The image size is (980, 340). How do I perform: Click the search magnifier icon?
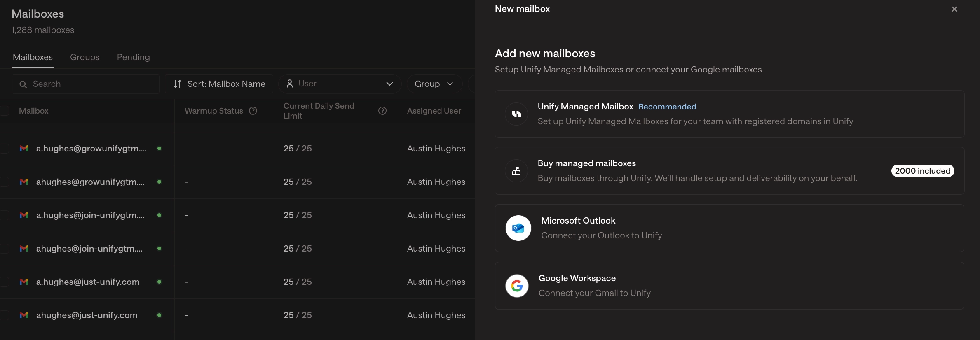(23, 84)
